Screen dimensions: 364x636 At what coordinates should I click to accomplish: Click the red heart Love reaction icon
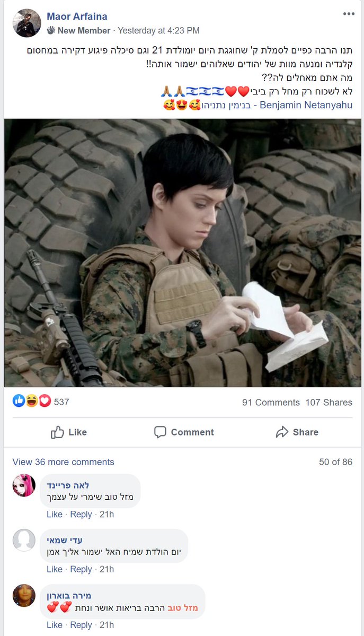click(45, 401)
